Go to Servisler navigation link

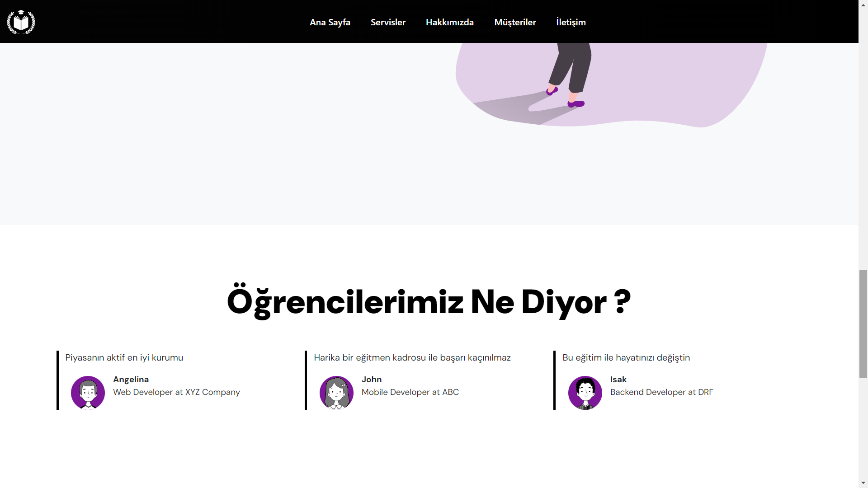[x=388, y=22]
